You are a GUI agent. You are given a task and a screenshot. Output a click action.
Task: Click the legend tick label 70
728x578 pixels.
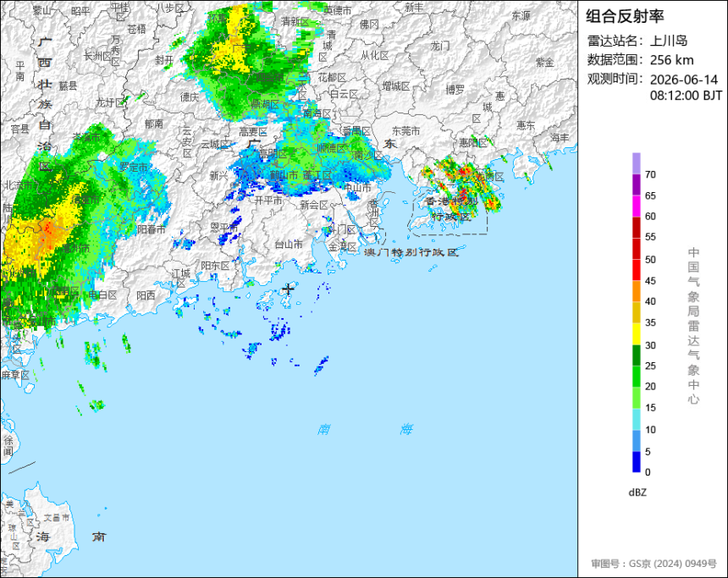[650, 174]
